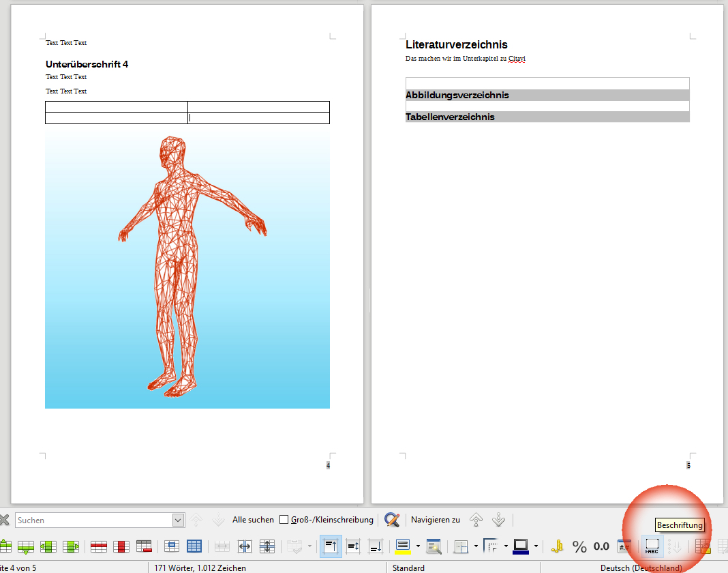This screenshot has height=573, width=728.
Task: Apply the dark blue border color
Action: tap(521, 546)
